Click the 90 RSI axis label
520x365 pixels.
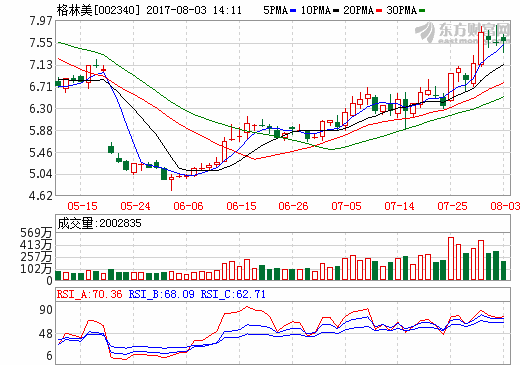tap(46, 310)
